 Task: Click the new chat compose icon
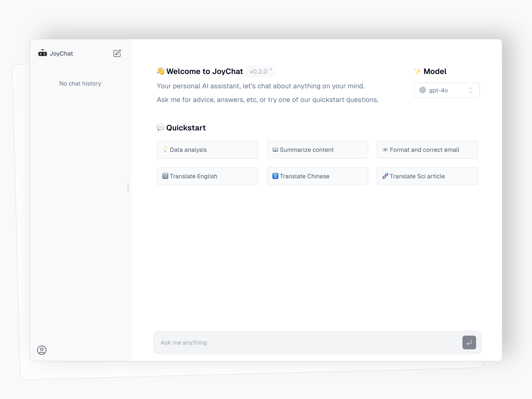coord(117,53)
